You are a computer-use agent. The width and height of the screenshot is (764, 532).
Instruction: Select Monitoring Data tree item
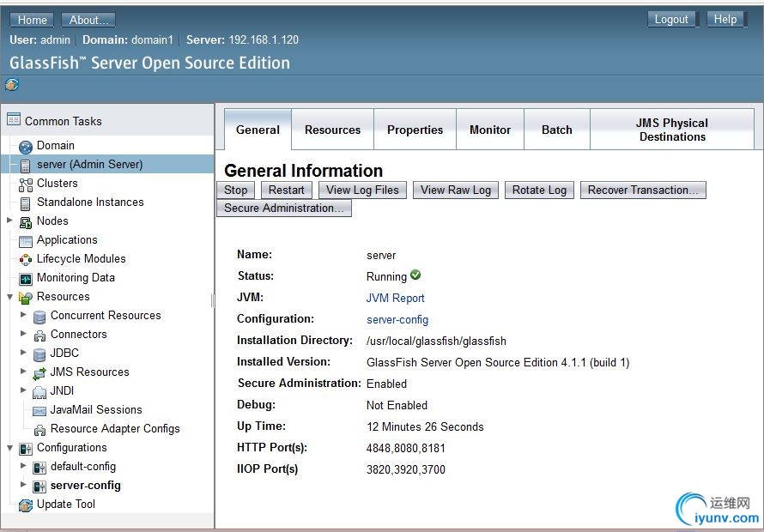(76, 278)
